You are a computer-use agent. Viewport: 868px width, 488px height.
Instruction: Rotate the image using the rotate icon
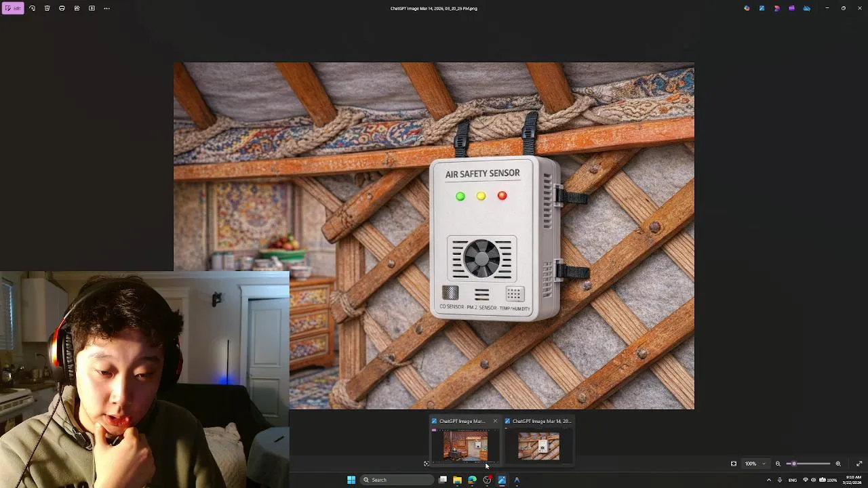click(x=32, y=8)
